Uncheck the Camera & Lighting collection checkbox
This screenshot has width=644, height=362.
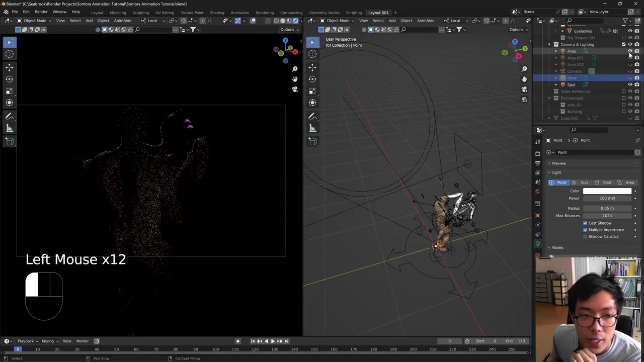click(x=623, y=44)
